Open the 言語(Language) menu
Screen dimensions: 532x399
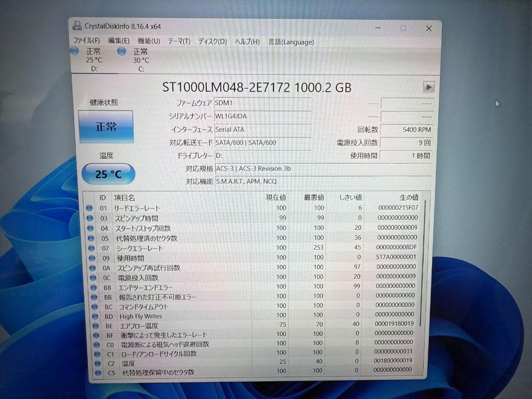[x=291, y=42]
